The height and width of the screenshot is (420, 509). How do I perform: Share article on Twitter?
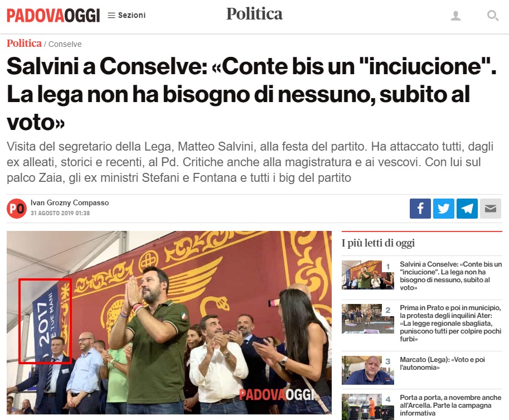[x=444, y=209]
